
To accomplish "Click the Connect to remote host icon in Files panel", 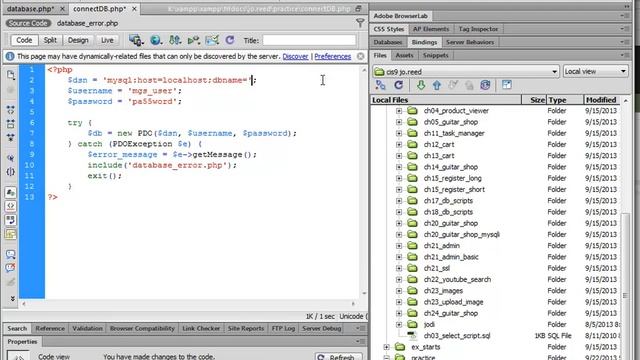I will click(380, 85).
